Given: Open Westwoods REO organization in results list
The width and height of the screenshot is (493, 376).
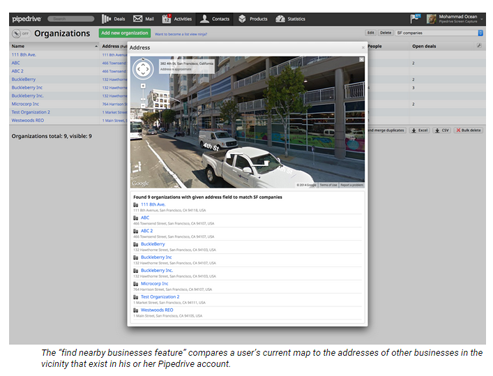Looking at the screenshot, I should coord(157,310).
